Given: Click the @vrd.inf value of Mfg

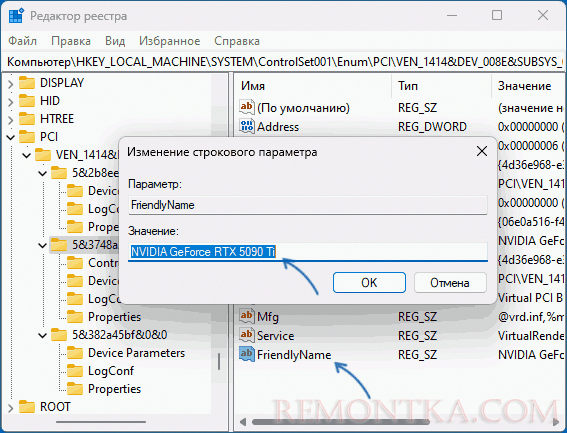Looking at the screenshot, I should coord(530,317).
